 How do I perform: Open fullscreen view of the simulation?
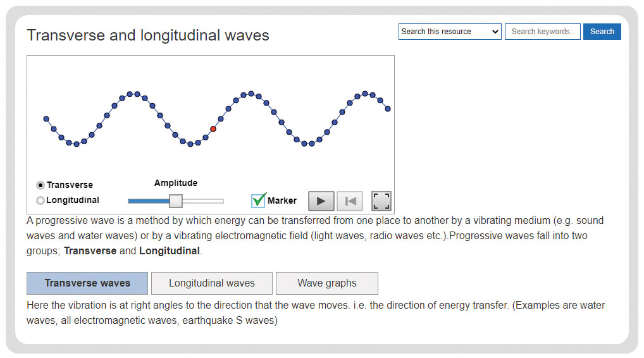[x=381, y=201]
